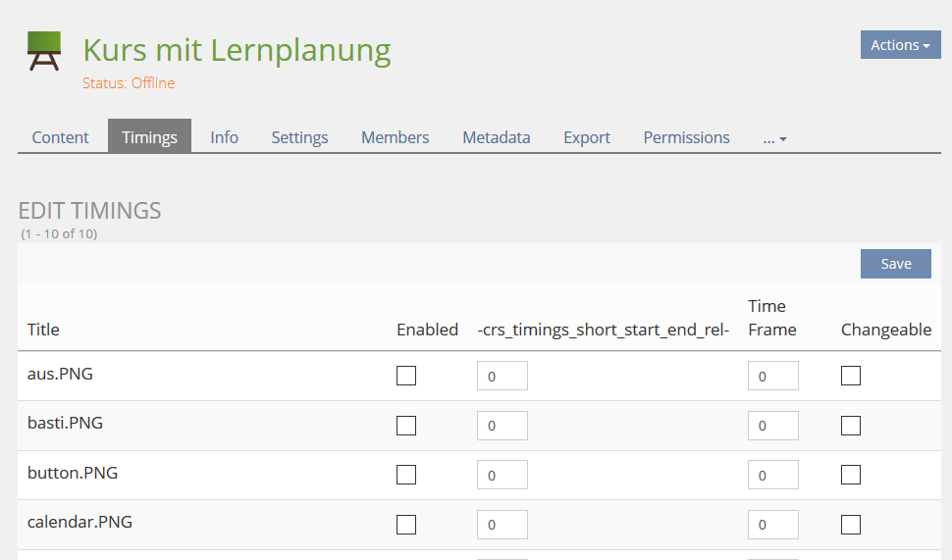Open the Metadata tab
The height and width of the screenshot is (560, 952).
click(497, 137)
